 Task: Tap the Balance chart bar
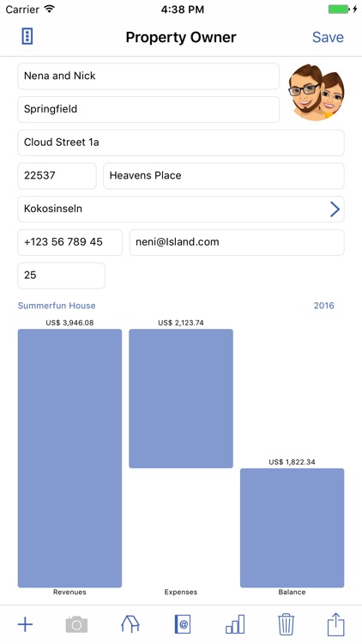[293, 528]
